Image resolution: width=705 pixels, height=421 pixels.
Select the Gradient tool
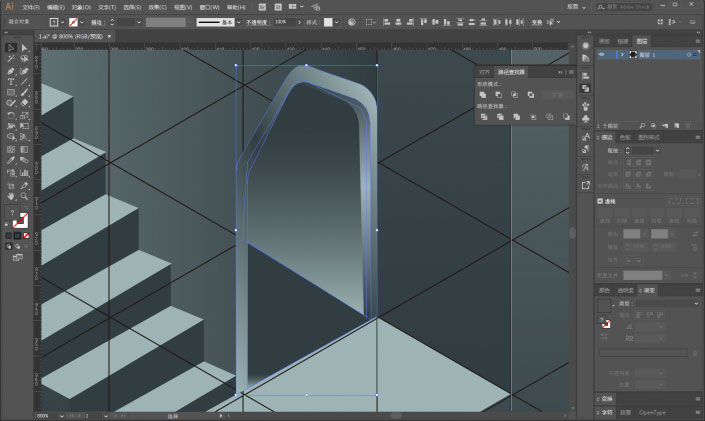pos(24,149)
